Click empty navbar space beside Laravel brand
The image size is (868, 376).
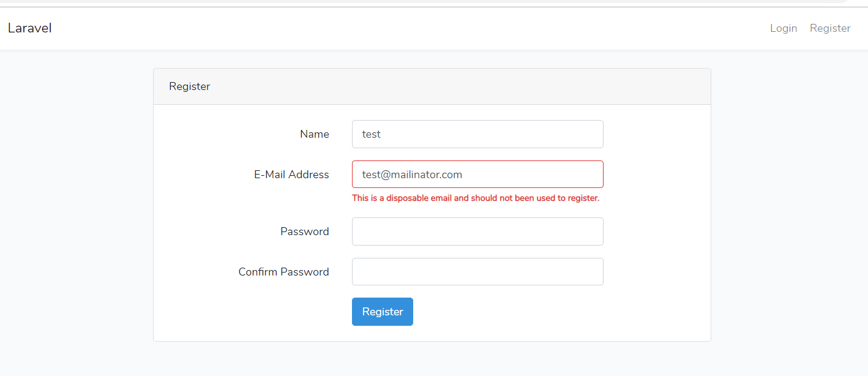click(x=367, y=28)
